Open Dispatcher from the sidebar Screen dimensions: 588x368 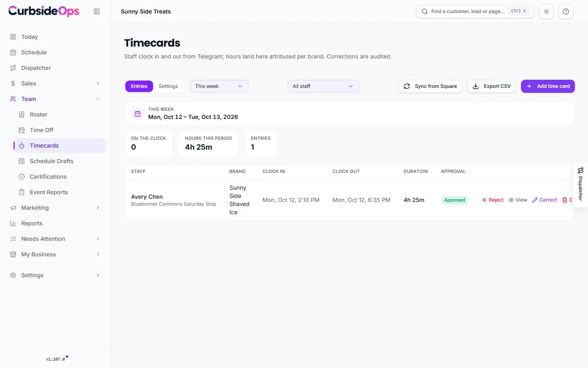pos(55,68)
